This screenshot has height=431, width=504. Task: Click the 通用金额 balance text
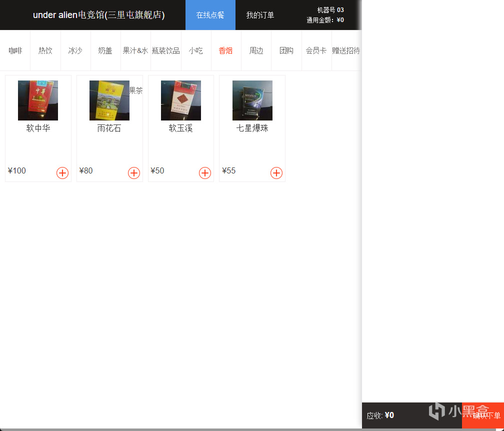click(325, 20)
